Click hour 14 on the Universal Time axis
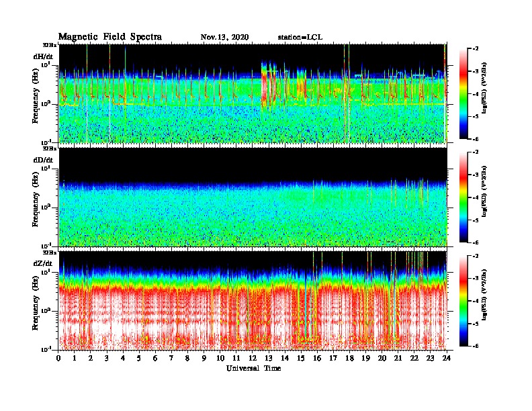This screenshot has width=532, height=411. coord(285,359)
